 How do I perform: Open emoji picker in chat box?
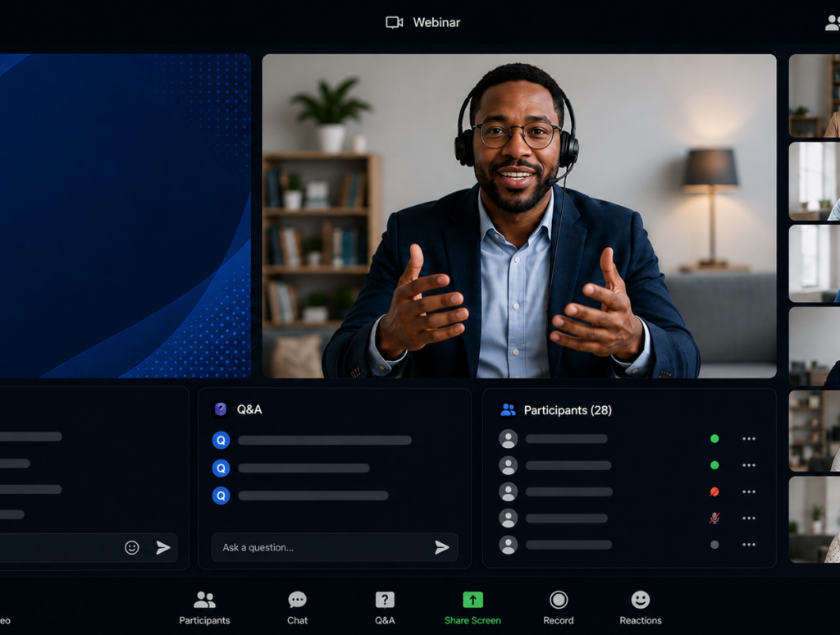(132, 547)
